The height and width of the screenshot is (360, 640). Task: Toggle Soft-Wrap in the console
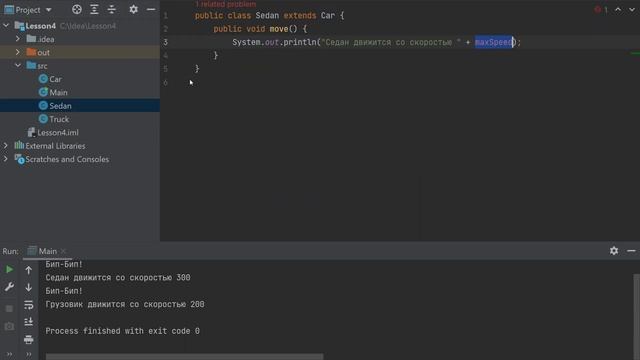coord(29,305)
